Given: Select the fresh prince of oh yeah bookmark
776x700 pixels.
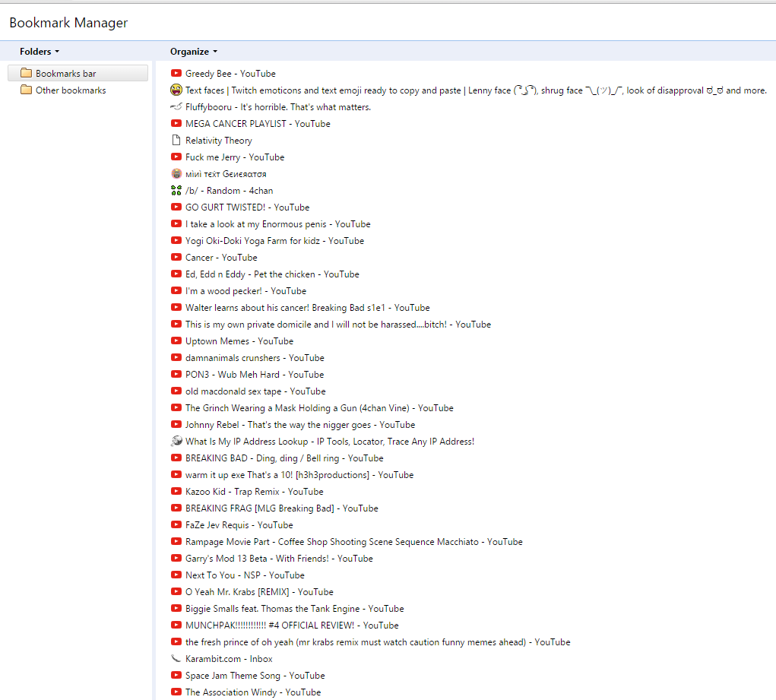Looking at the screenshot, I should 378,642.
